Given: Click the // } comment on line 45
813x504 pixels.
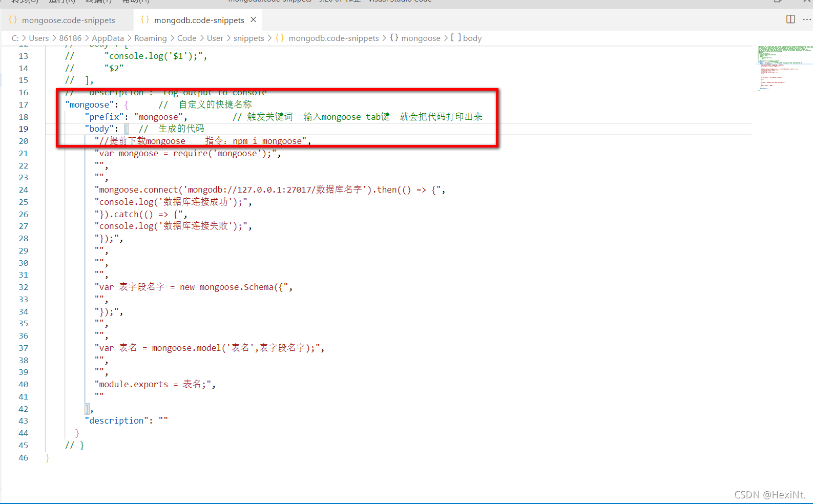Looking at the screenshot, I should (x=75, y=446).
